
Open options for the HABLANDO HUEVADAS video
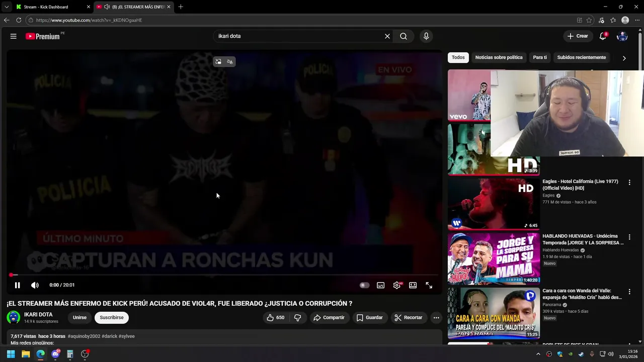point(629,237)
